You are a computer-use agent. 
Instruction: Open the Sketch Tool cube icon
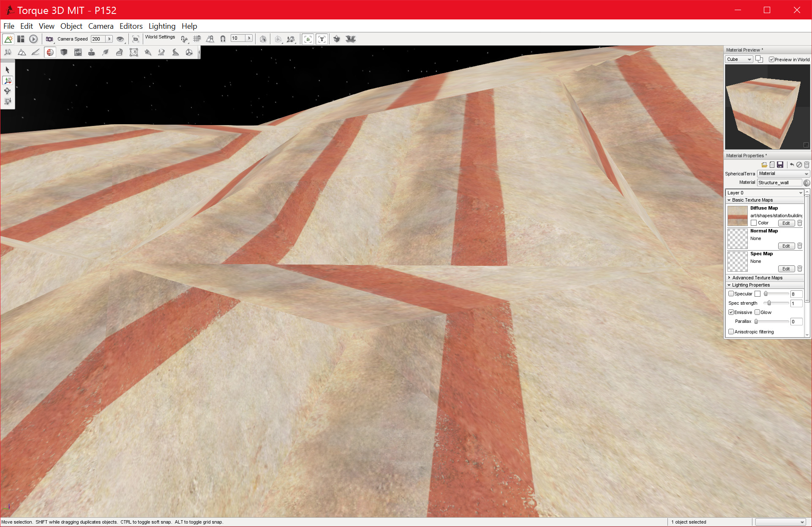coord(64,52)
